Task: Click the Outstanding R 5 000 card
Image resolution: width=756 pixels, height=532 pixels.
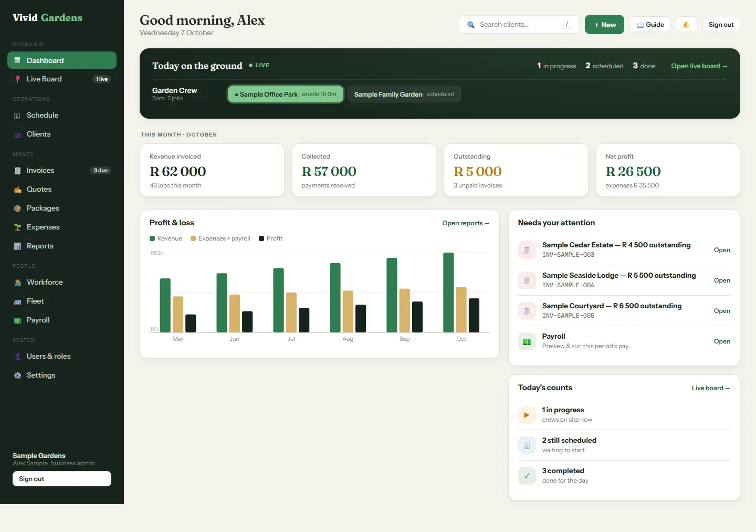Action: tap(516, 170)
